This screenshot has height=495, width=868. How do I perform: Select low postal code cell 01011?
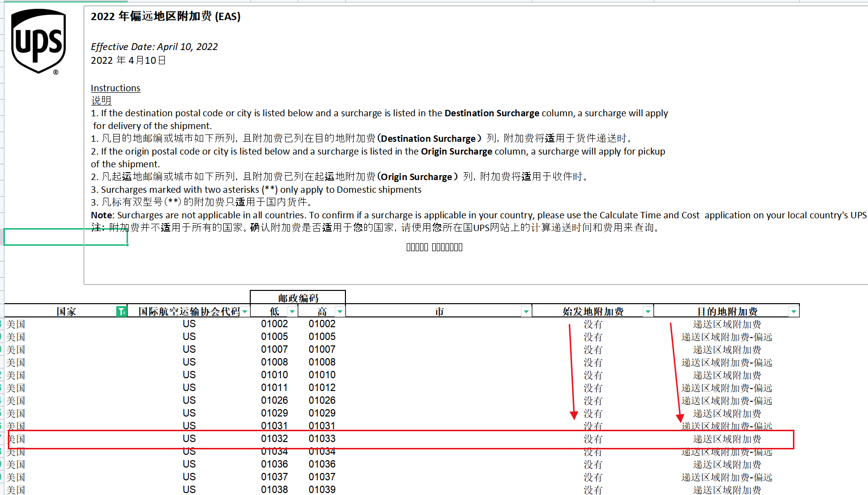tap(274, 388)
